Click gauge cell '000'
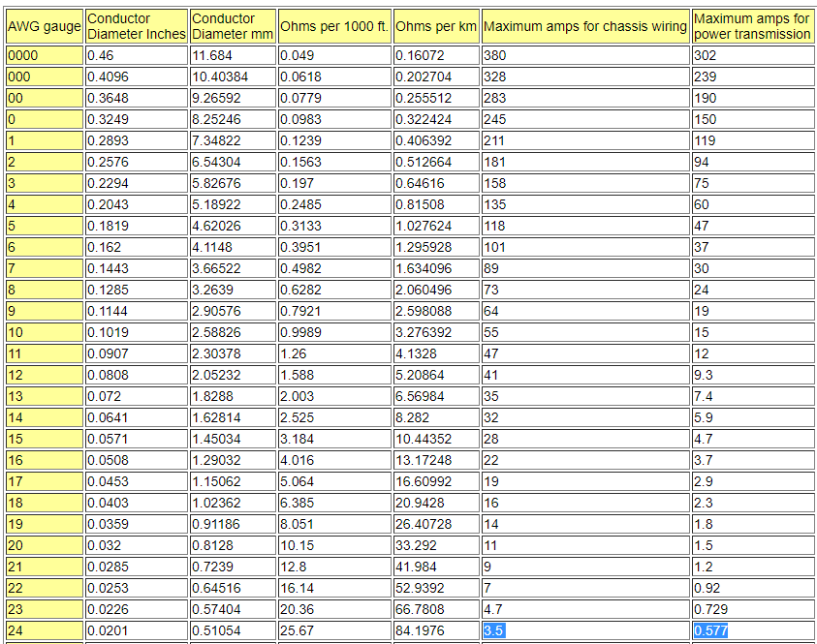This screenshot has height=644, width=817. (45, 77)
